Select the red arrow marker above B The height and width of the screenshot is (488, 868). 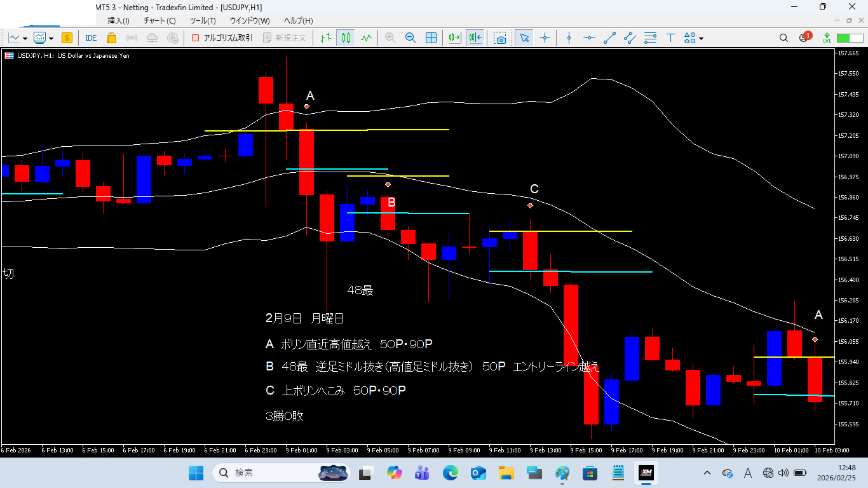coord(388,185)
